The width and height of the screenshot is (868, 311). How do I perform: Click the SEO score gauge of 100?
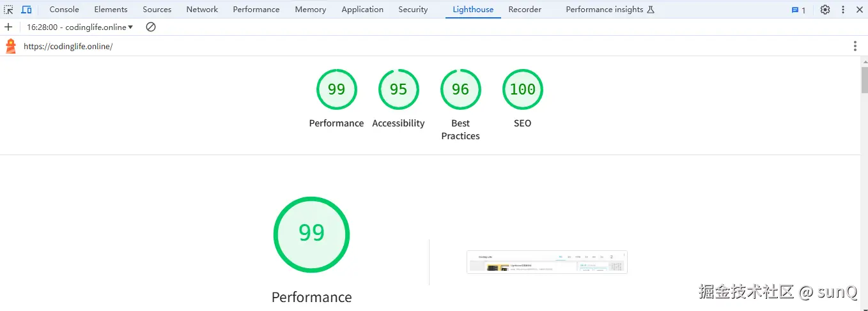pos(522,89)
